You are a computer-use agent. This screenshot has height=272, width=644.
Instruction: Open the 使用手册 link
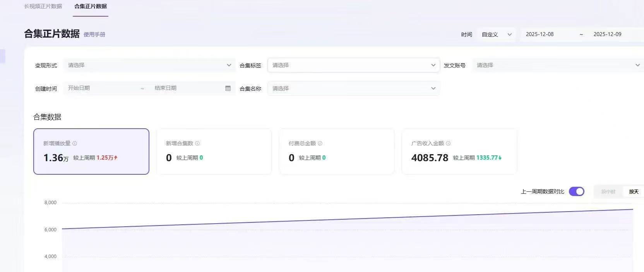coord(94,34)
